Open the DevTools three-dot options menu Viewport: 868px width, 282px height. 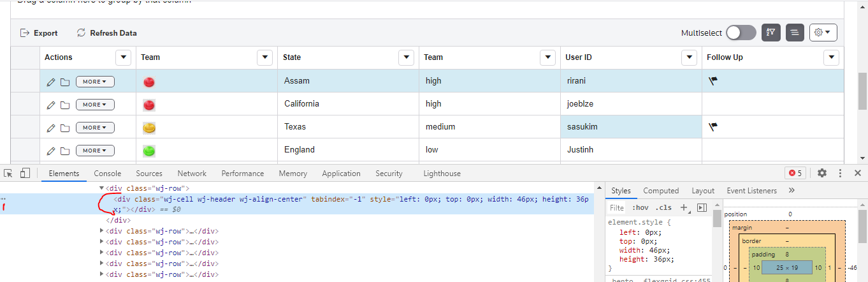(840, 173)
